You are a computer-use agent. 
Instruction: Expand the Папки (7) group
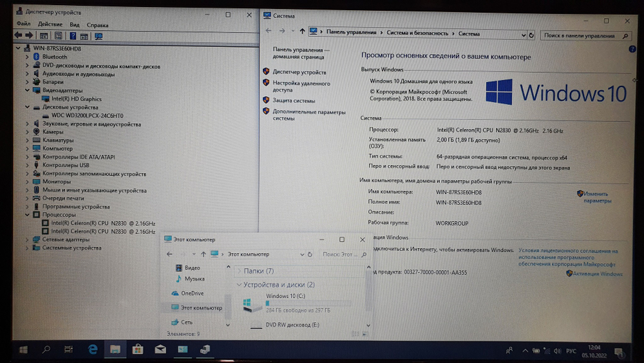239,271
